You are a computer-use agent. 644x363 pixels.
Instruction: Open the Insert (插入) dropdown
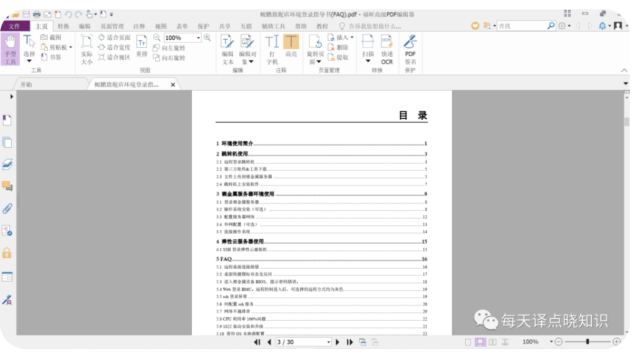point(352,37)
